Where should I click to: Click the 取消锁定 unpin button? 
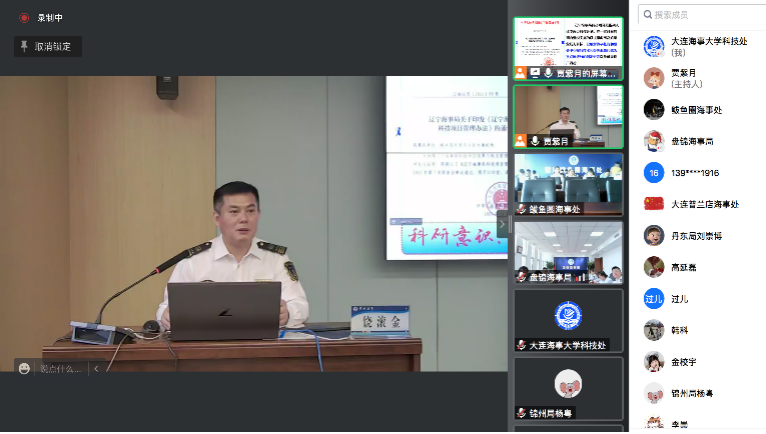click(47, 46)
